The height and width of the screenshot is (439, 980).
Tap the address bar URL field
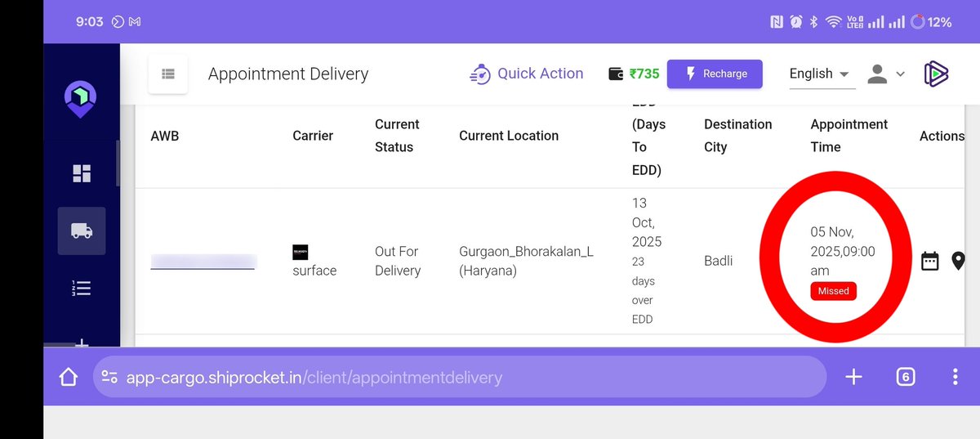pos(460,377)
